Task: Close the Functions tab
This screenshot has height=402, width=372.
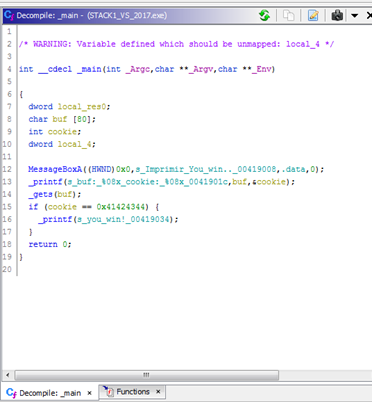Action: pyautogui.click(x=158, y=392)
